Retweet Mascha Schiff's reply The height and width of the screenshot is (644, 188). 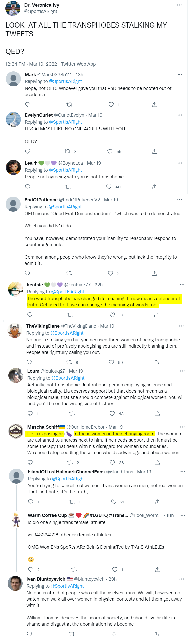click(70, 462)
